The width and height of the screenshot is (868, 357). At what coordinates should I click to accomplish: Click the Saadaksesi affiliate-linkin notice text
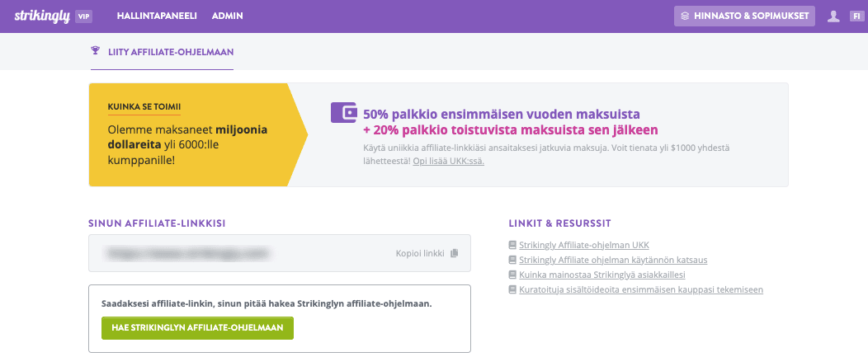tap(267, 304)
